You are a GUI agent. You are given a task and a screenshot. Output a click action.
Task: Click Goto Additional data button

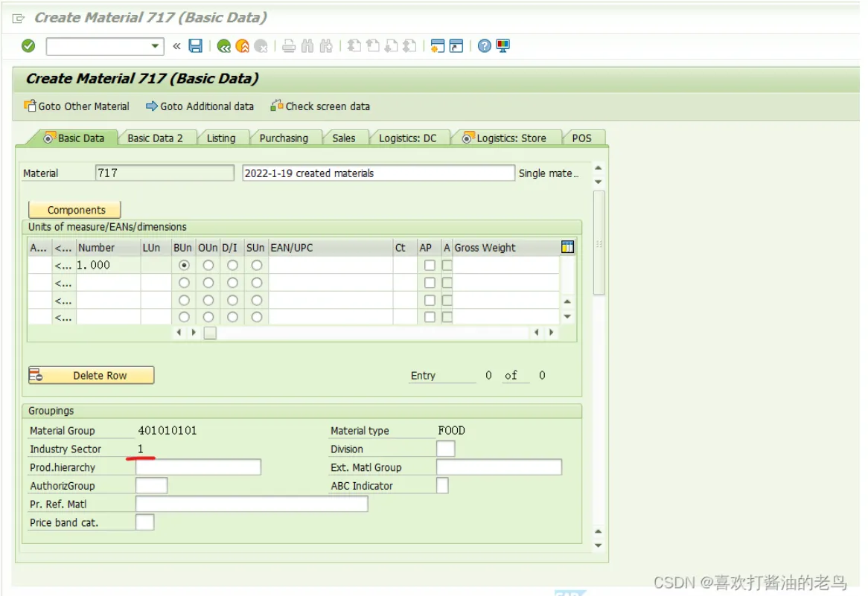pyautogui.click(x=200, y=106)
